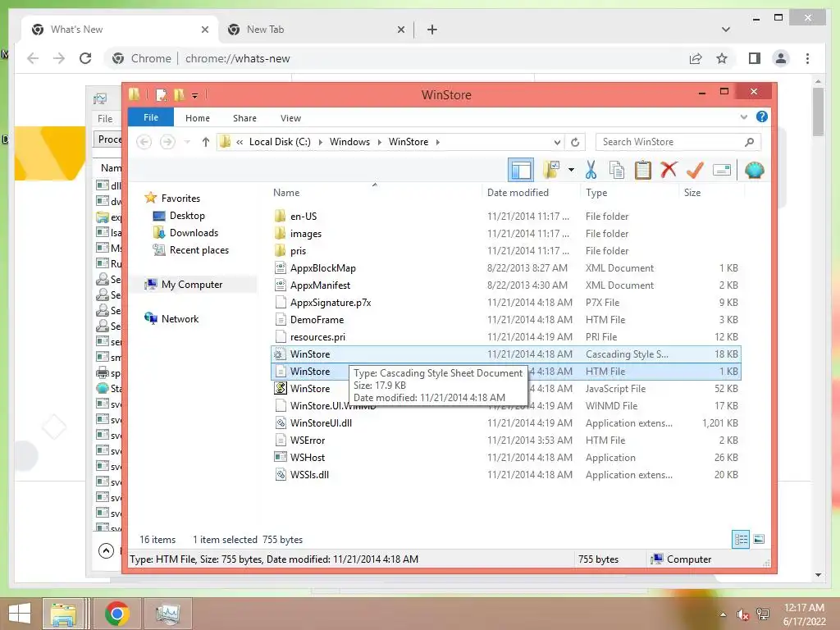Click the Search WinStore field

[x=678, y=142]
